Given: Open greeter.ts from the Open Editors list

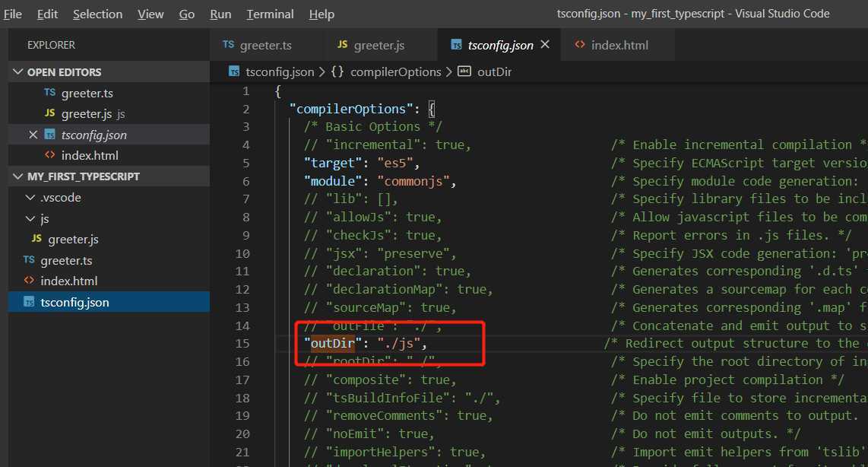Looking at the screenshot, I should tap(109, 93).
